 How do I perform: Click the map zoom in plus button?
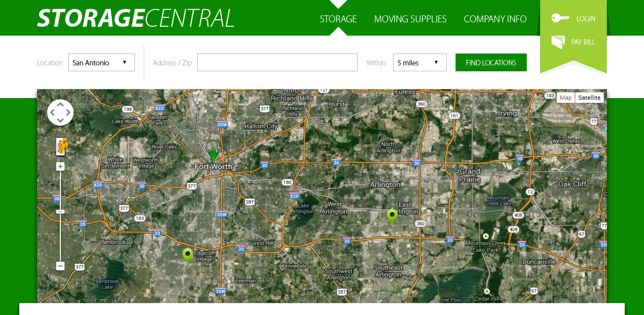60,166
